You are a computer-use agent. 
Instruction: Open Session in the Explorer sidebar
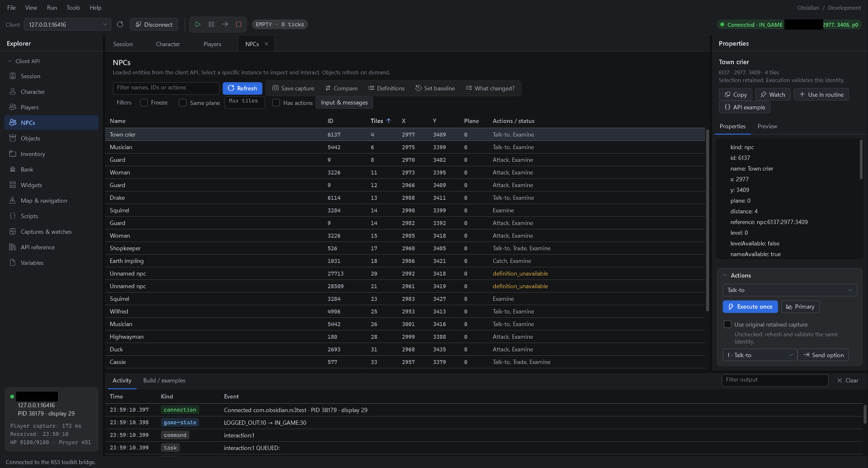coord(52,76)
